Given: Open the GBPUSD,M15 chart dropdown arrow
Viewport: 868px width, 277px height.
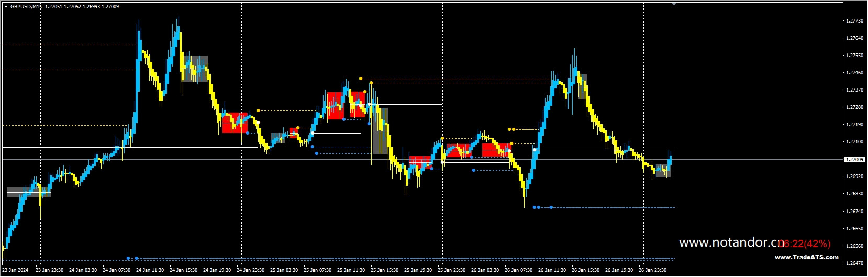Looking at the screenshot, I should [6, 7].
